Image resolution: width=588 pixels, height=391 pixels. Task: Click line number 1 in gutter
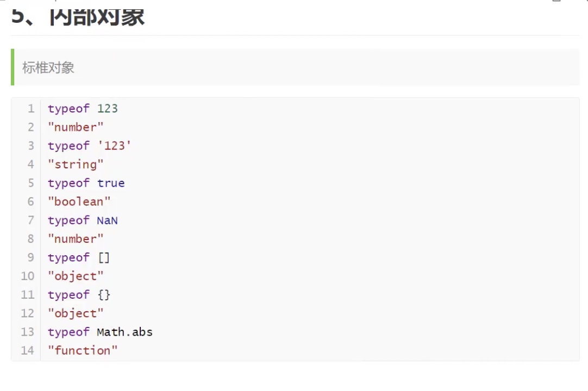click(31, 109)
